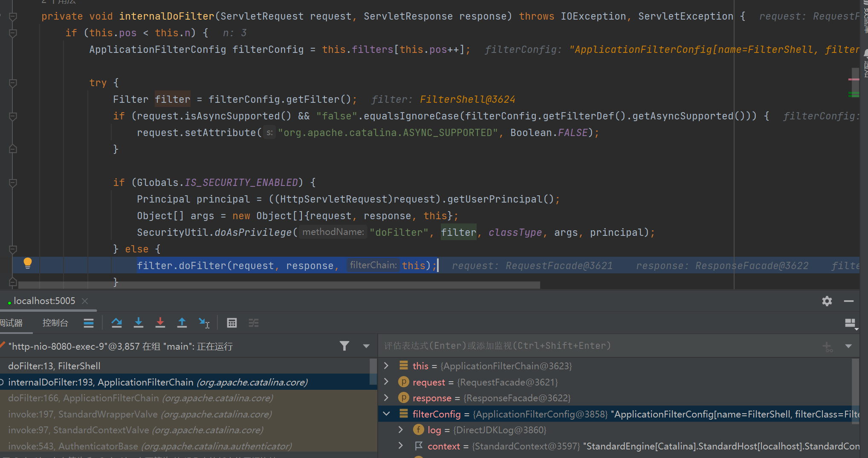Click the Step Out up-arrow icon
Viewport: 868px width, 458px height.
[182, 323]
